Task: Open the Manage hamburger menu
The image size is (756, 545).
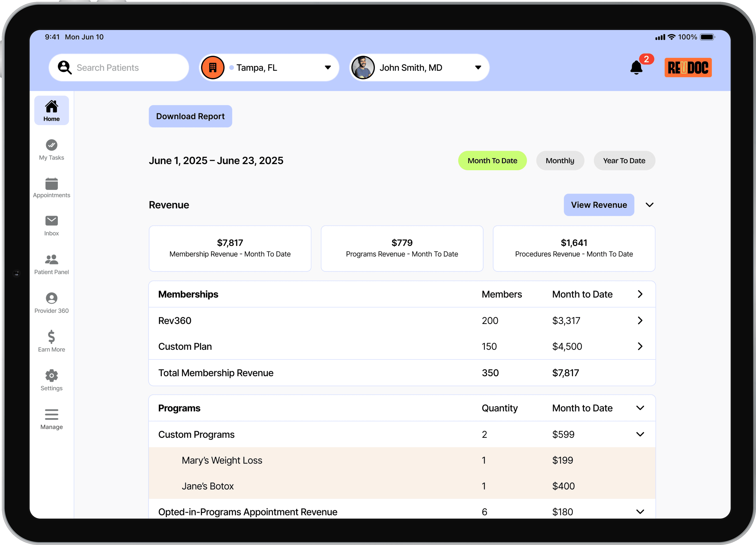Action: pyautogui.click(x=51, y=415)
